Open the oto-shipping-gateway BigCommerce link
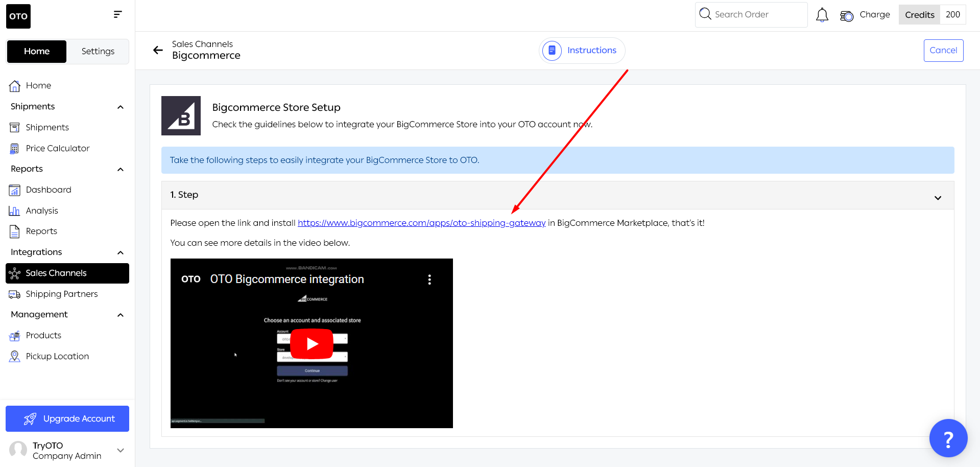 [421, 223]
